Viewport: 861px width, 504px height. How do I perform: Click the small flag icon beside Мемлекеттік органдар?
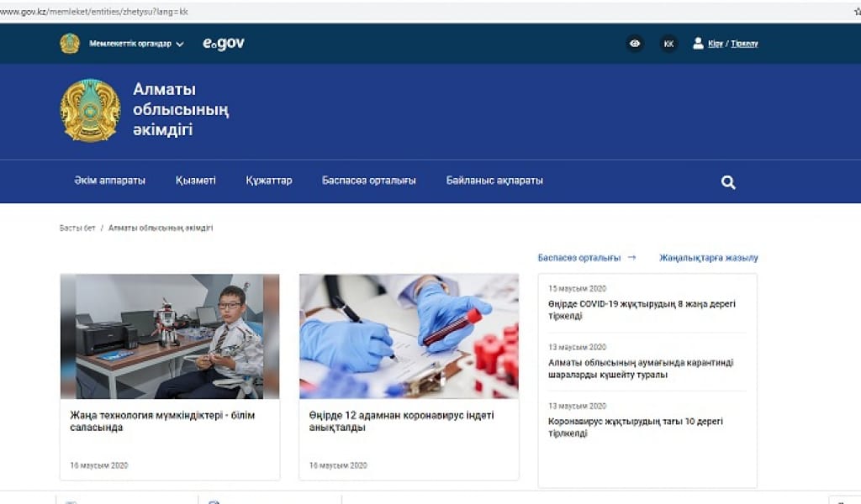pos(71,44)
